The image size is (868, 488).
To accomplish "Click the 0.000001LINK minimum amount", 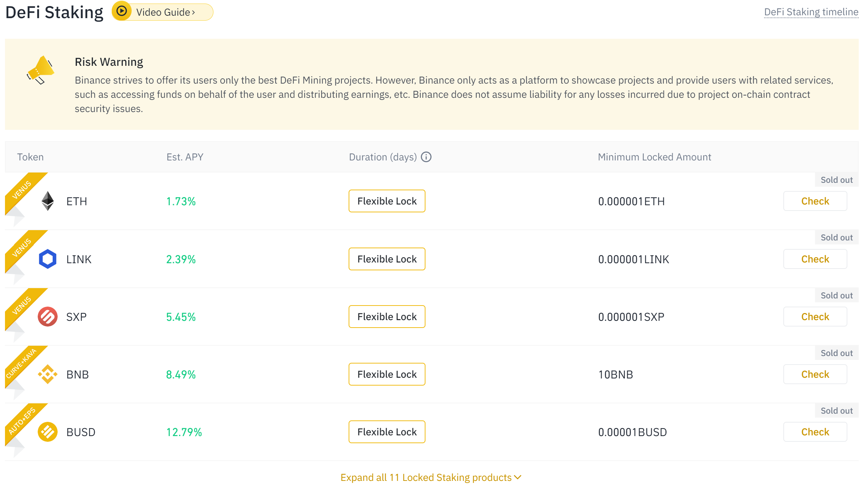I will click(634, 259).
